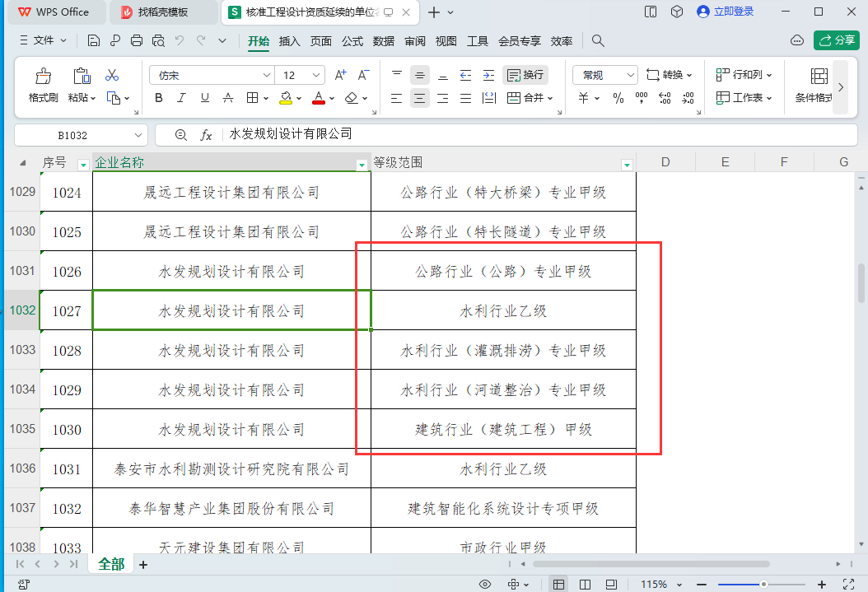Open the print icon in quick access toolbar
The width and height of the screenshot is (868, 592).
(135, 40)
